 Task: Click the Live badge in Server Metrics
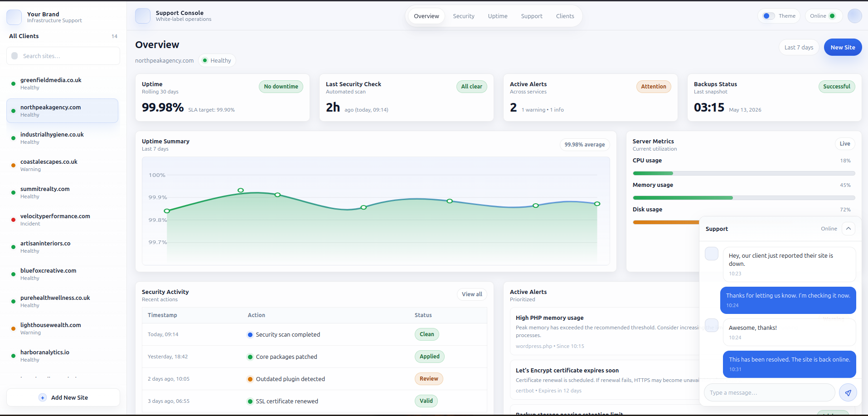click(x=845, y=144)
